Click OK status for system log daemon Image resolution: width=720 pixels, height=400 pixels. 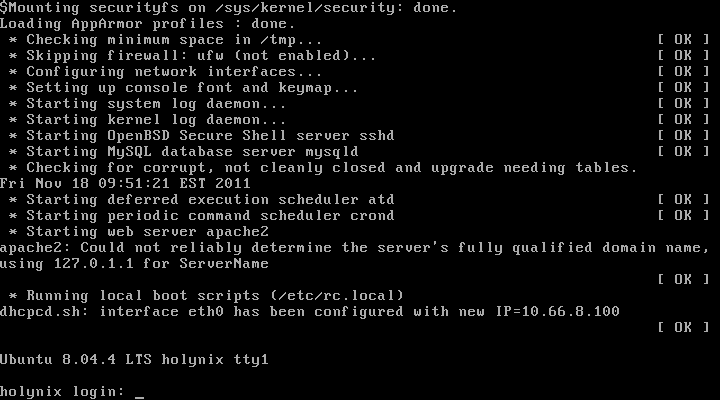(x=683, y=104)
